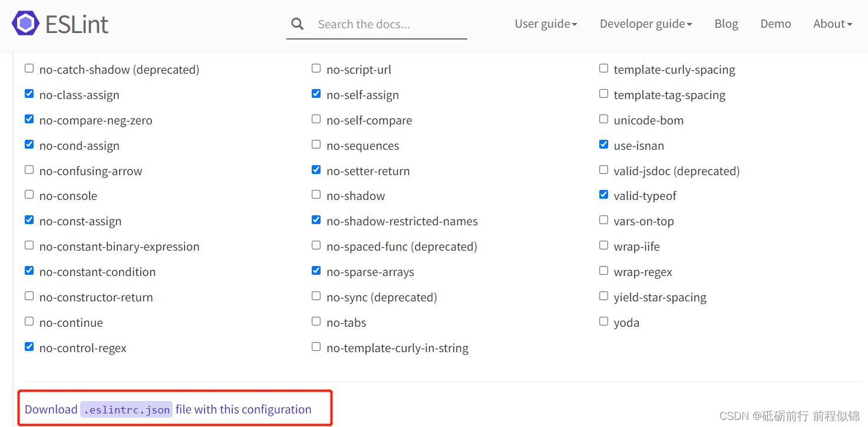Enable the yoda rule checkbox
The width and height of the screenshot is (868, 427).
pos(603,321)
